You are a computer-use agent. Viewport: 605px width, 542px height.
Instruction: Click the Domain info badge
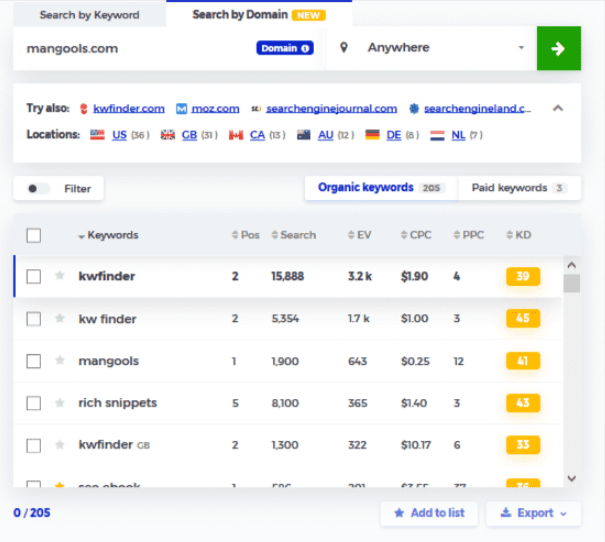coord(285,48)
